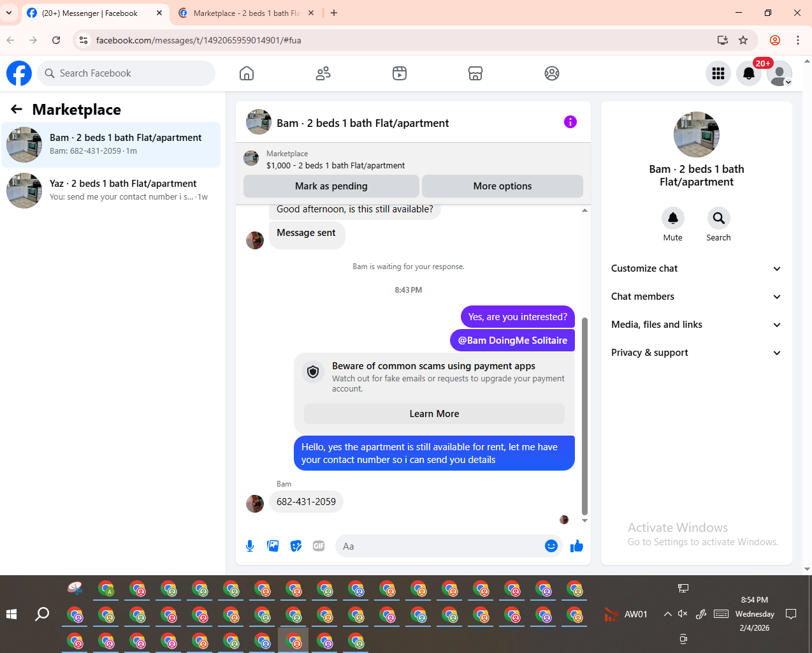
Task: Open conversation information purple info icon
Action: [570, 122]
